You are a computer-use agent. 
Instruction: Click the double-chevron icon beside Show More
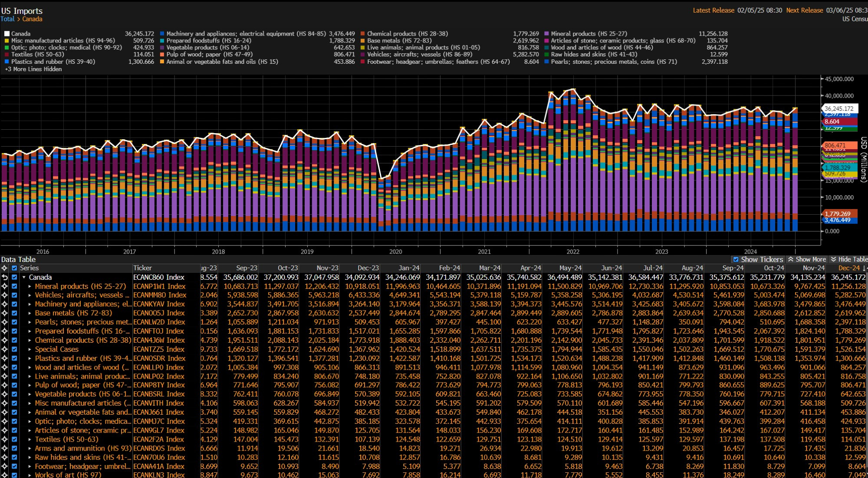[791, 259]
